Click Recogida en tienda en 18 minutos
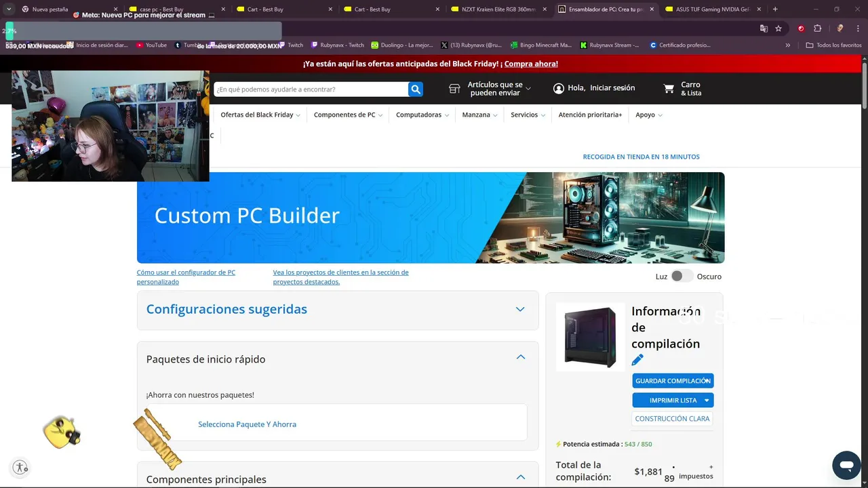This screenshot has width=868, height=488. (641, 157)
